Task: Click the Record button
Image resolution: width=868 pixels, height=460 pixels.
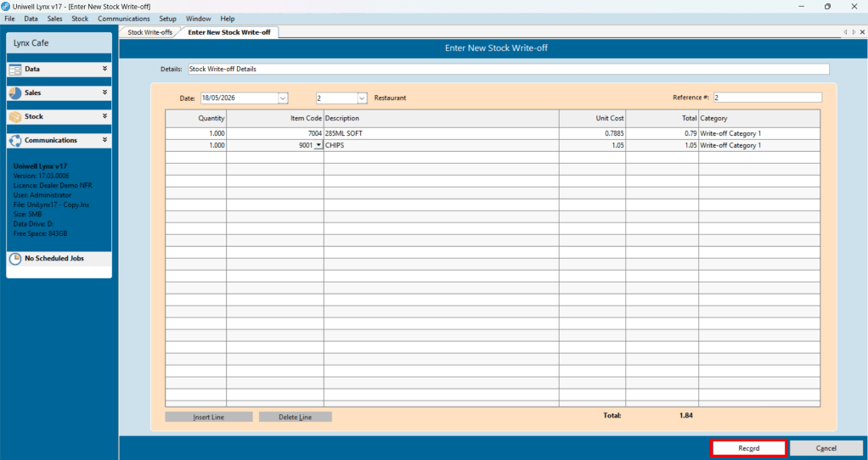Action: coord(748,448)
